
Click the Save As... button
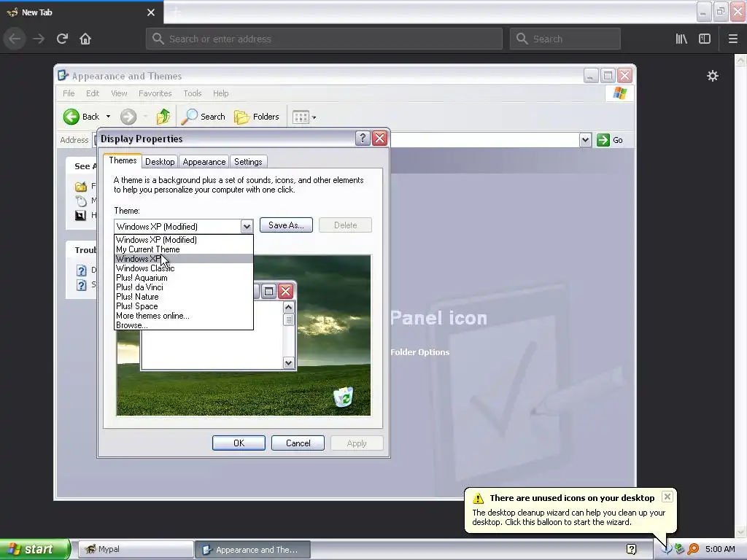(286, 225)
